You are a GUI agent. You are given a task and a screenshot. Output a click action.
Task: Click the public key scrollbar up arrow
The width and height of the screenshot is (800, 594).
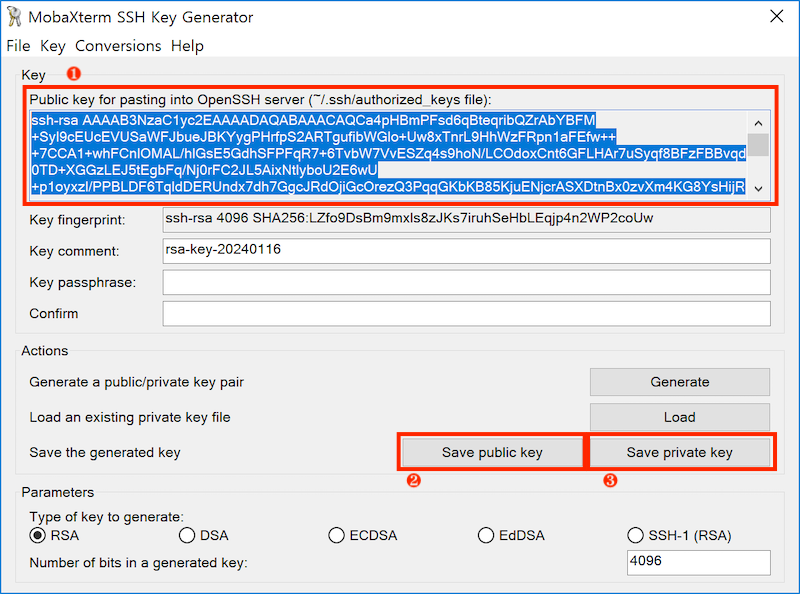759,123
